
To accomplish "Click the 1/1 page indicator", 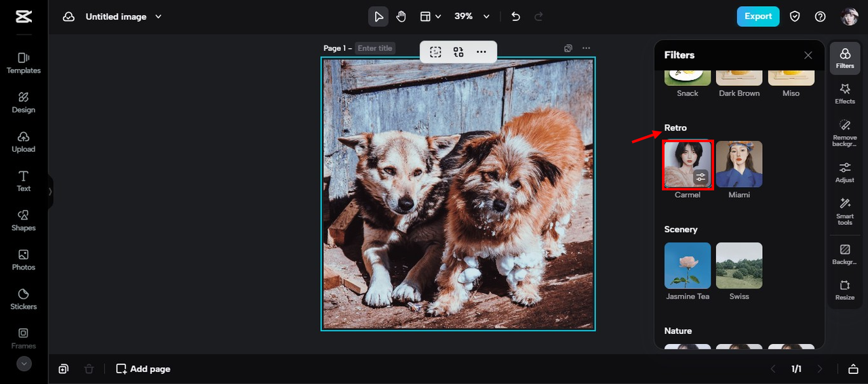I will [796, 369].
